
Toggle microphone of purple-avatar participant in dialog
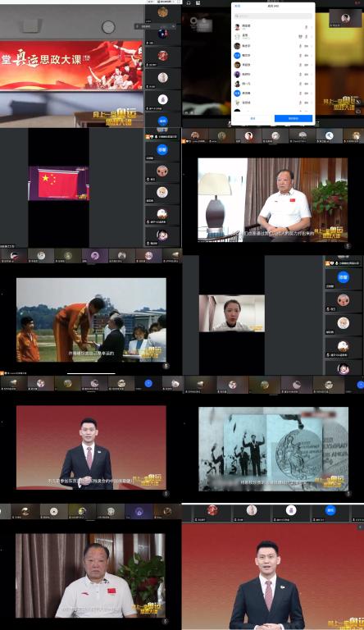301,75
